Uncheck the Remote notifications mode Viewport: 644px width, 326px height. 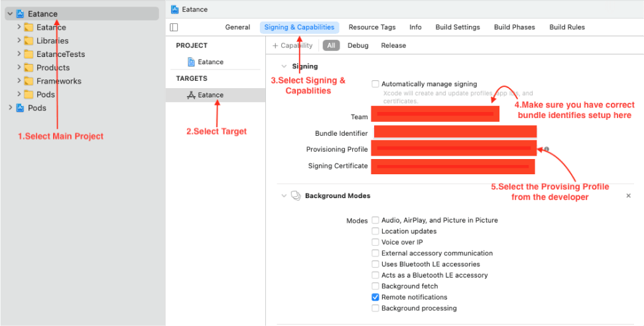tap(375, 298)
